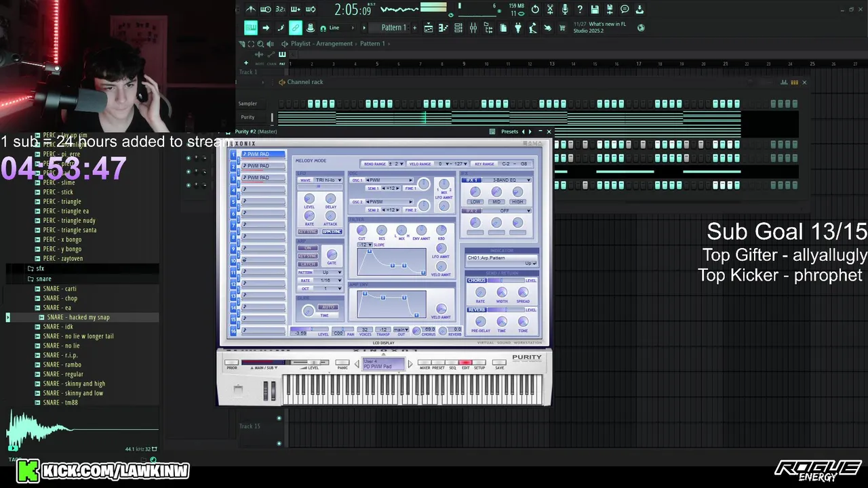The image size is (868, 488).
Task: Click the SEQ button on Purity keyboard
Action: pyautogui.click(x=452, y=363)
